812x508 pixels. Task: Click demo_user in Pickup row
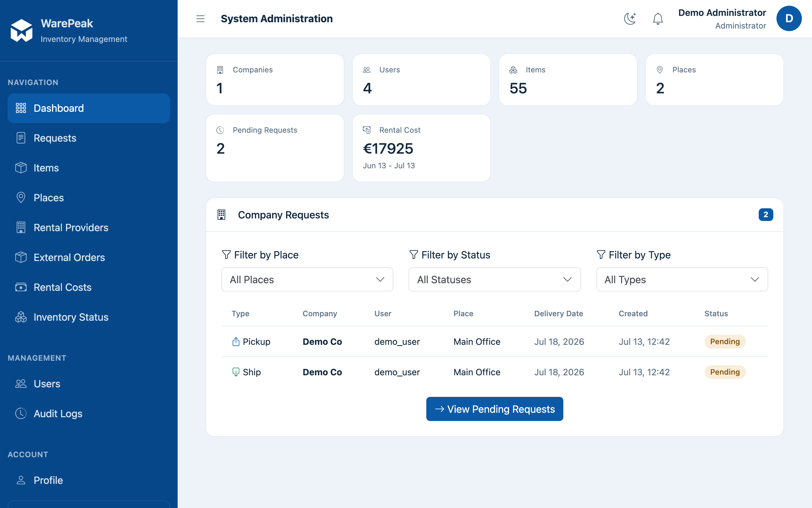click(397, 342)
